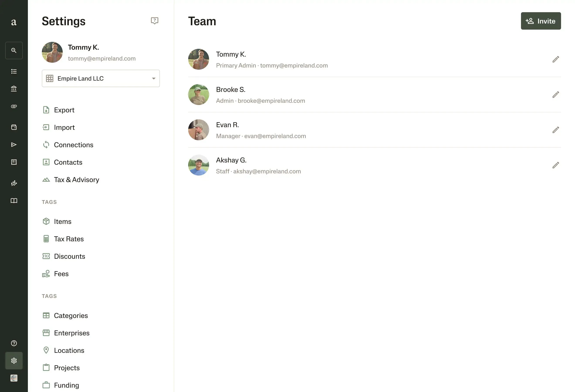Click the bank building icon in sidebar
Viewport: 575px width, 392px height.
tap(14, 89)
